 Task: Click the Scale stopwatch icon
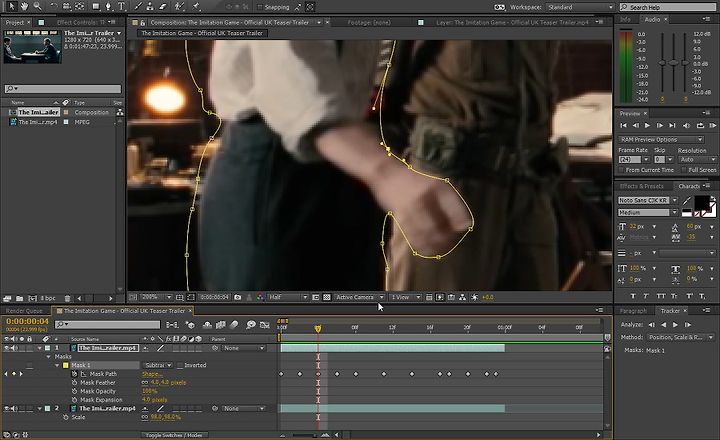pyautogui.click(x=66, y=417)
